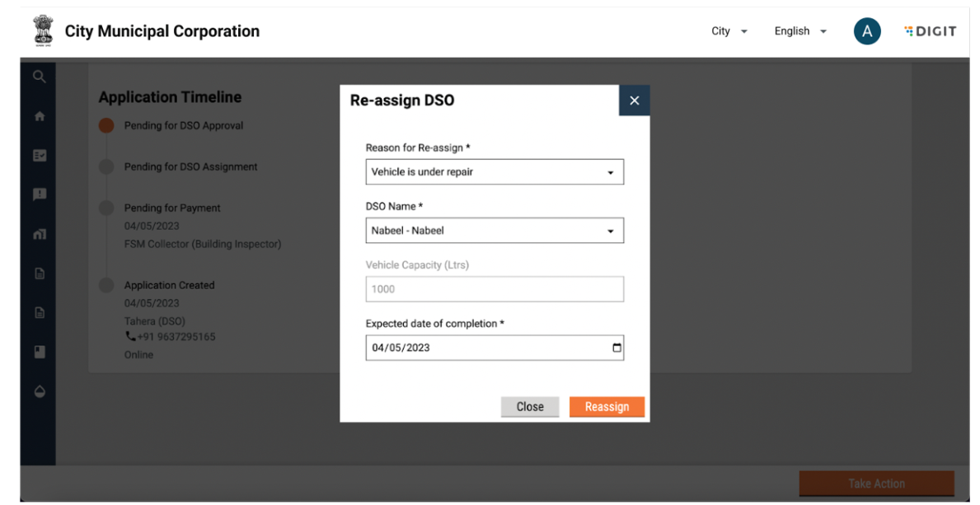Click the Take Action button

[876, 484]
